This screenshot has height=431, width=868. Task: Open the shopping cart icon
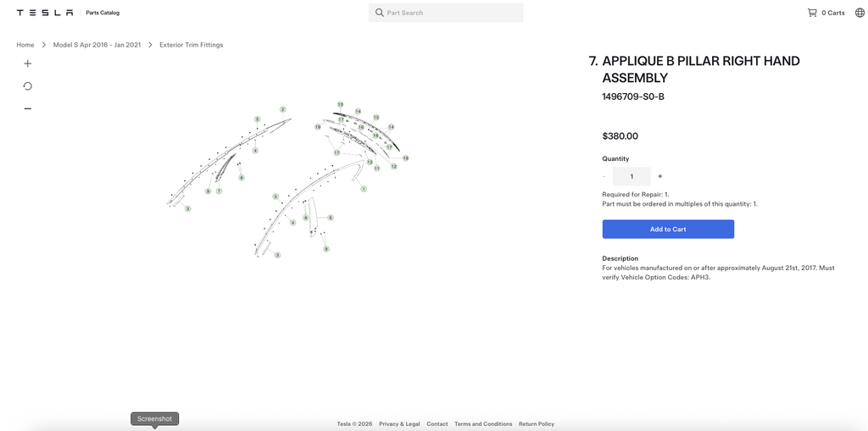click(812, 13)
